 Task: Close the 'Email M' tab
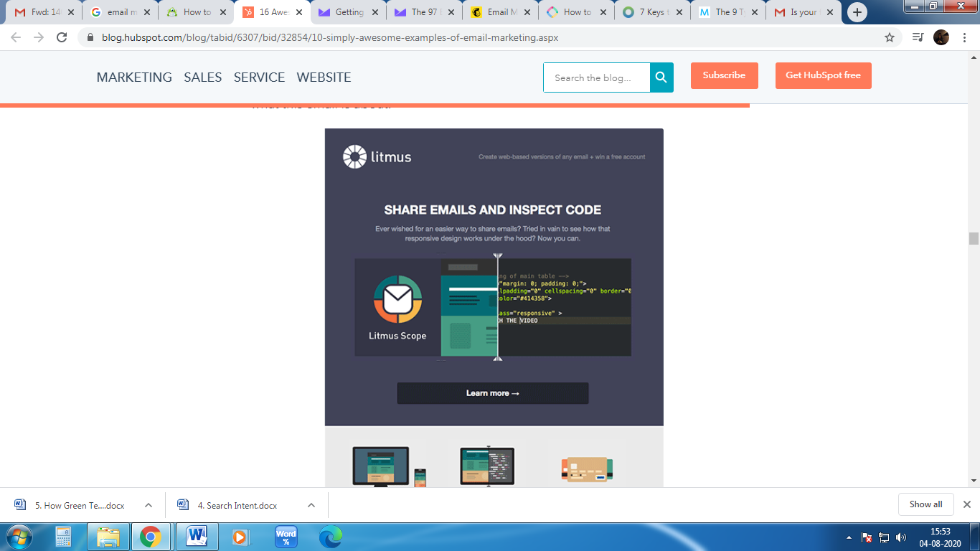[527, 12]
